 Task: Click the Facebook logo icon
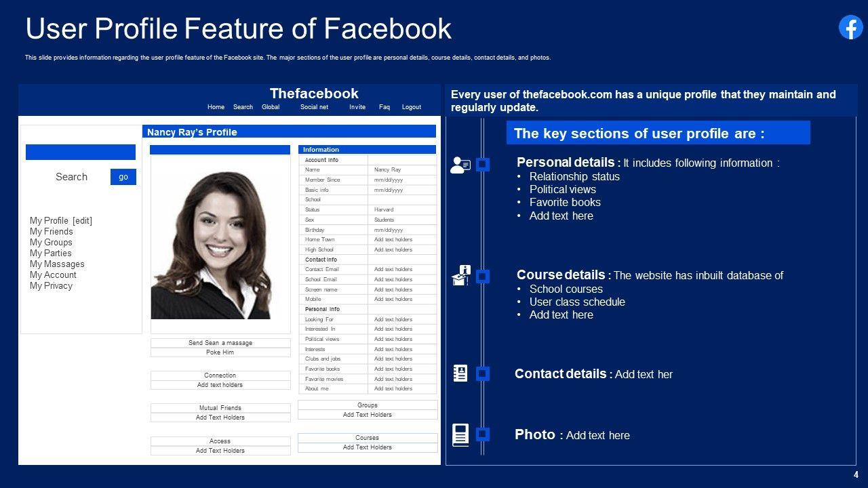[851, 27]
